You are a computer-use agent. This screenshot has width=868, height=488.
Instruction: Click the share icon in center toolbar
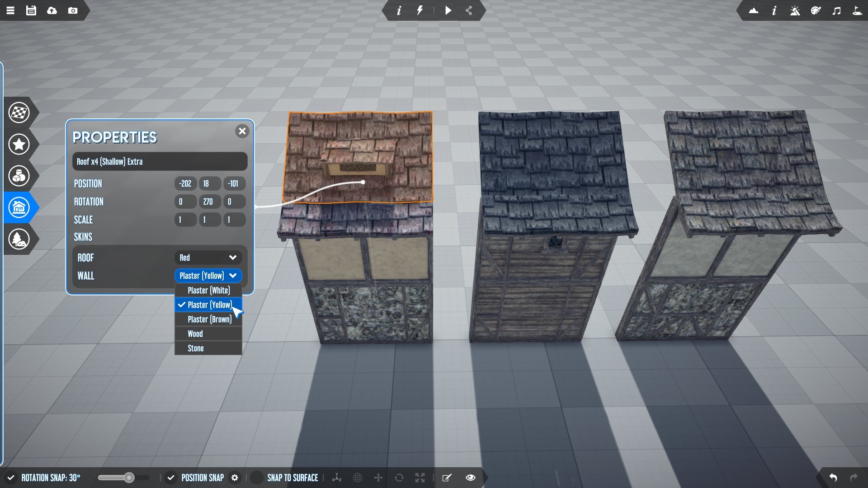click(x=469, y=10)
